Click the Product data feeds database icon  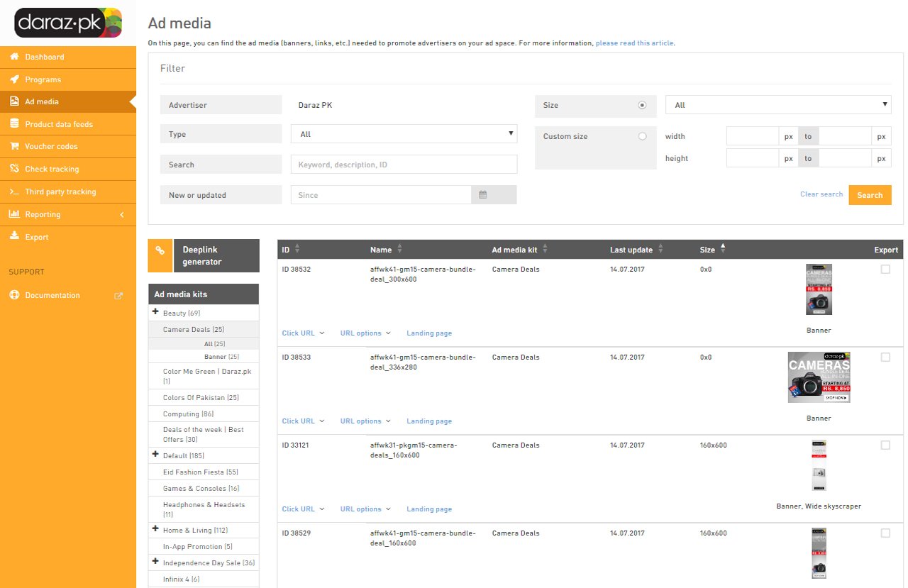pos(14,124)
